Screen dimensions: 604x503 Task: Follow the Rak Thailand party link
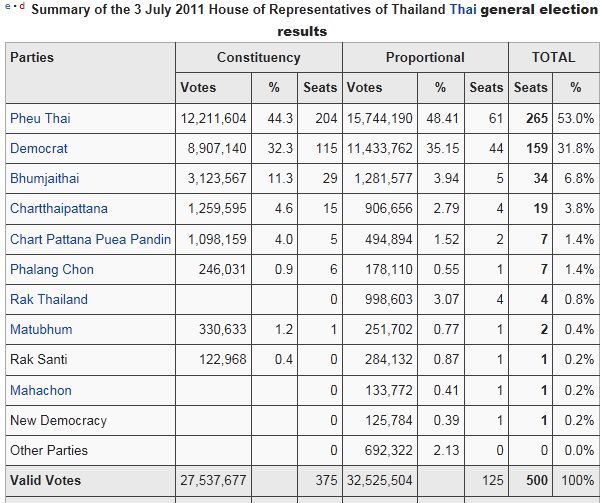pos(49,299)
